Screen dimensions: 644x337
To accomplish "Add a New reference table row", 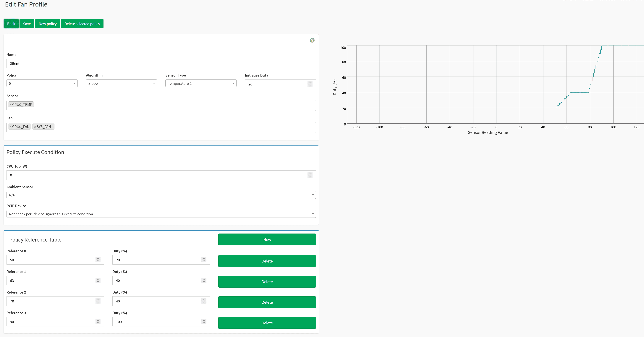I will click(x=267, y=239).
